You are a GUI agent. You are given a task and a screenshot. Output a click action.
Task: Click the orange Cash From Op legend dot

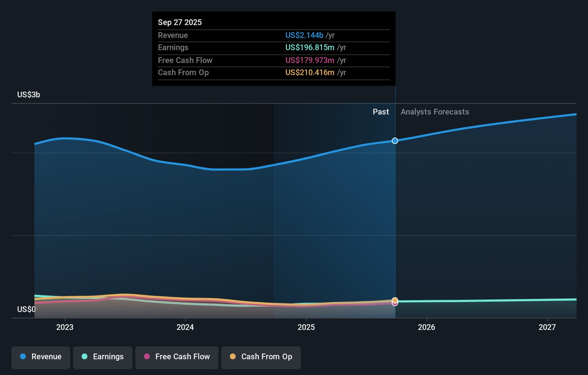click(233, 357)
